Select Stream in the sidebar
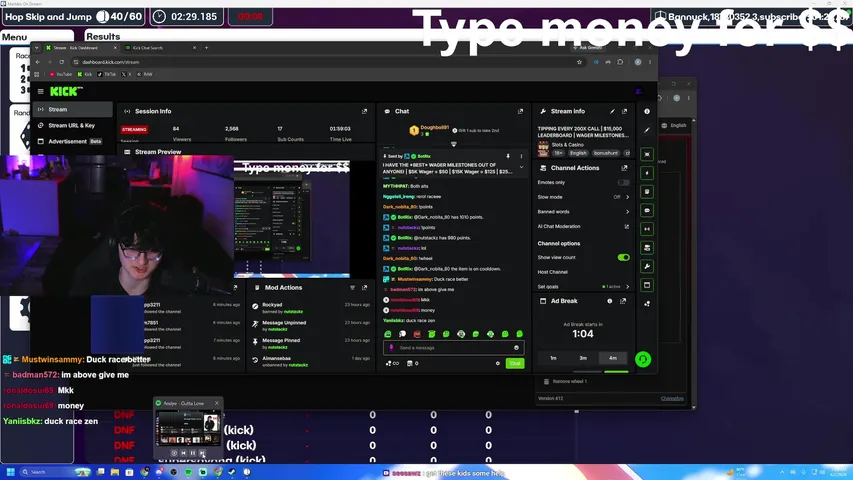Image resolution: width=853 pixels, height=480 pixels. (73, 109)
